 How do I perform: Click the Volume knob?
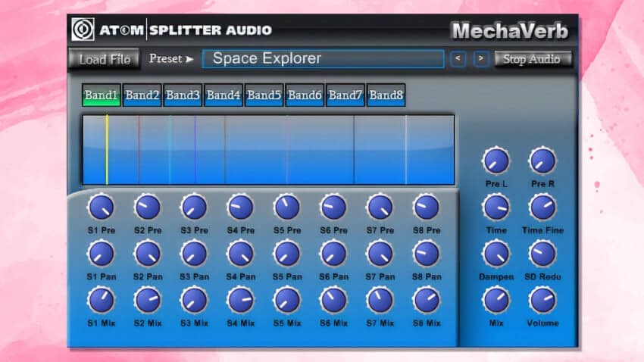tap(542, 300)
